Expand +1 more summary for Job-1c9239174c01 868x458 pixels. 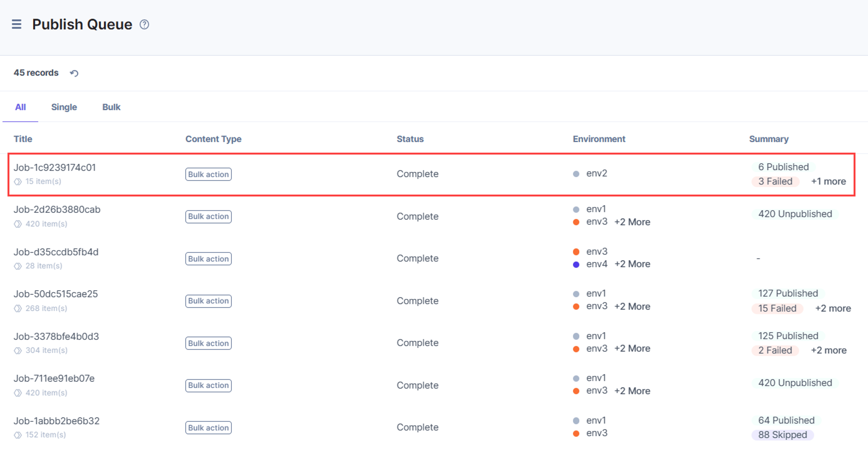[828, 182]
